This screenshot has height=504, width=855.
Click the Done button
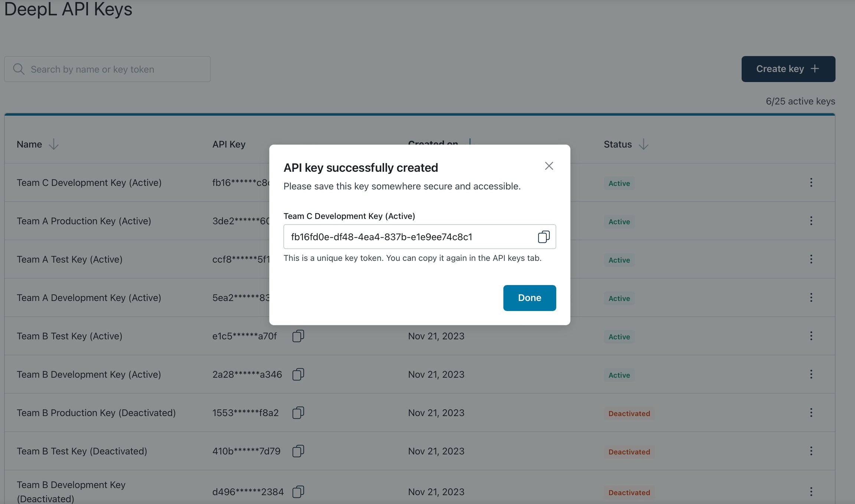(x=530, y=298)
